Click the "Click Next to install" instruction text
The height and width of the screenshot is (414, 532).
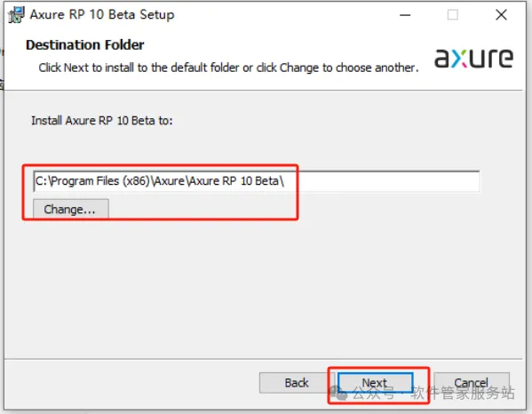[x=228, y=68]
